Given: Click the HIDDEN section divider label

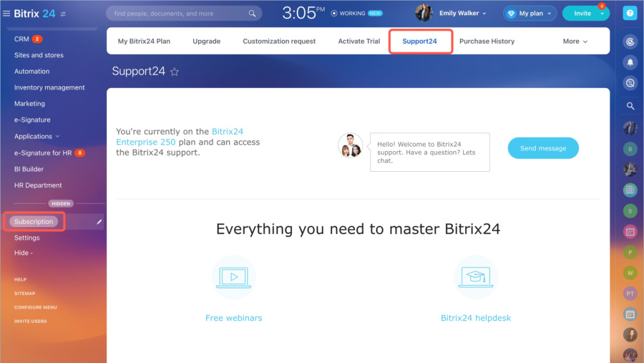Looking at the screenshot, I should pos(61,204).
